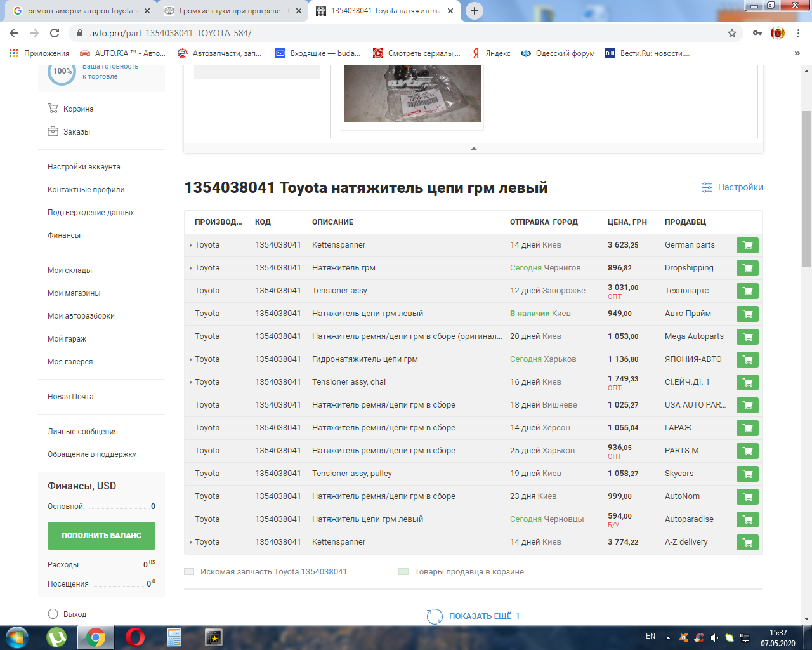Add Авто Прайм offer to cart
812x650 pixels.
[x=747, y=314]
